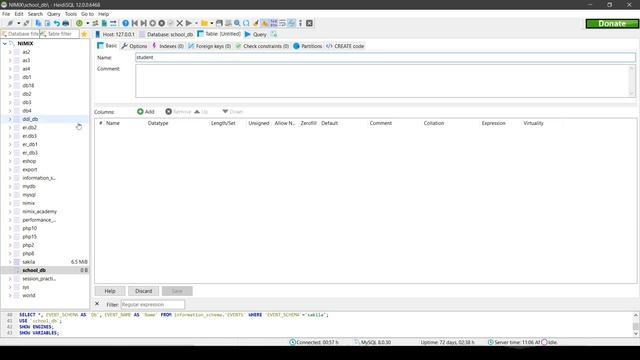
Task: Open the Options tab
Action: pos(134,46)
